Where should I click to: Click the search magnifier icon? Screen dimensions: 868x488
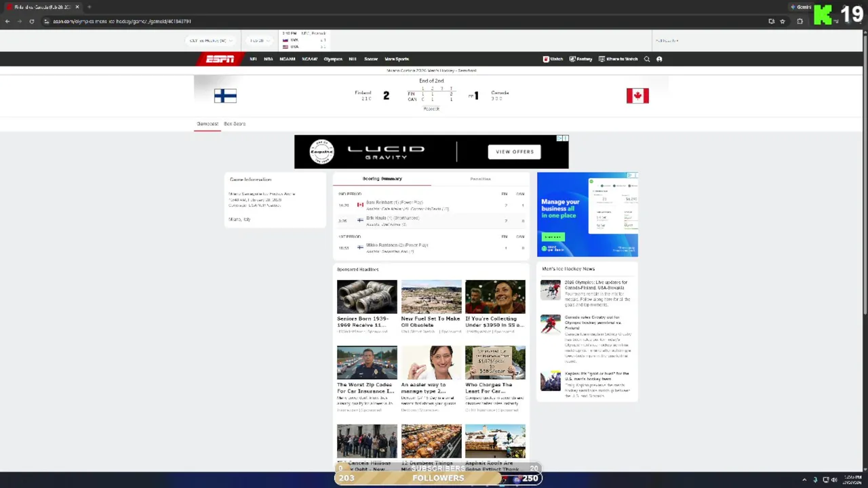click(x=647, y=59)
